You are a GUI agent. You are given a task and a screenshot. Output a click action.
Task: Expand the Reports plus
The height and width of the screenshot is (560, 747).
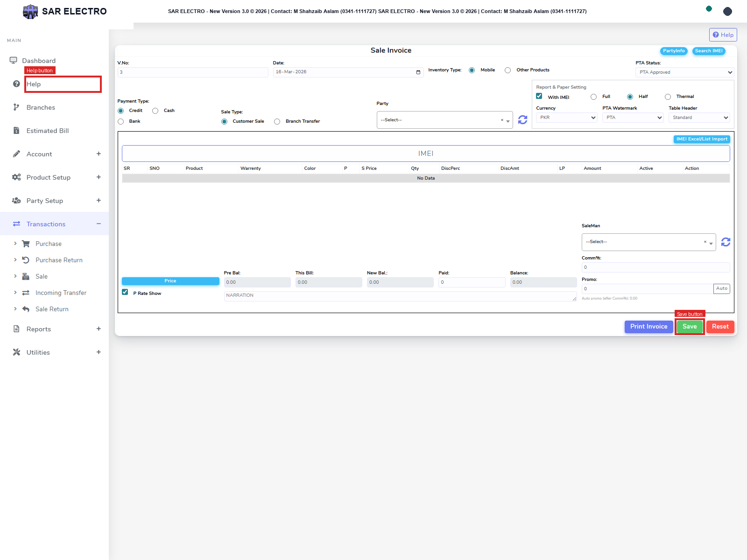[x=99, y=329]
